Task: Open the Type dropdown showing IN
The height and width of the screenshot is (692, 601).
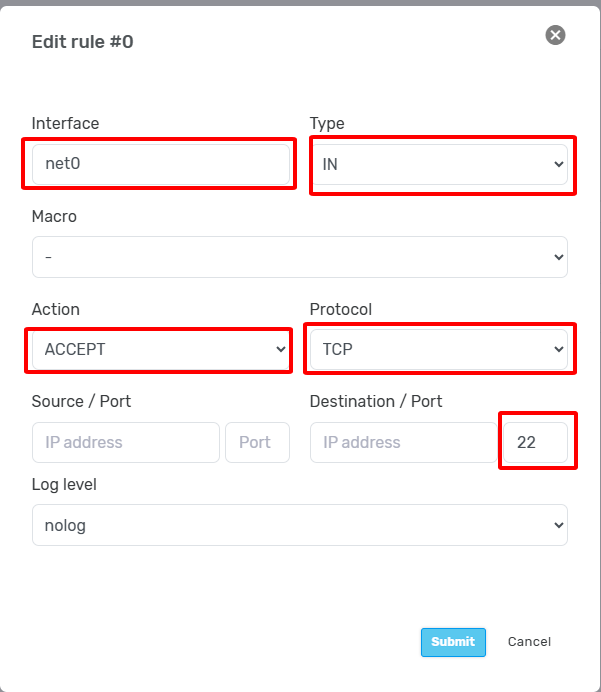Action: (x=439, y=164)
